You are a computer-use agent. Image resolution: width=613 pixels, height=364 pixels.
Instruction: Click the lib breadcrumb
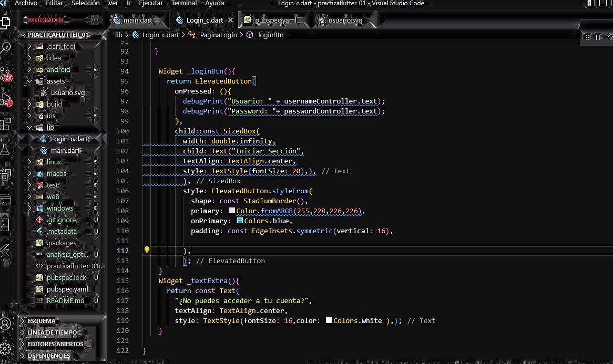119,35
